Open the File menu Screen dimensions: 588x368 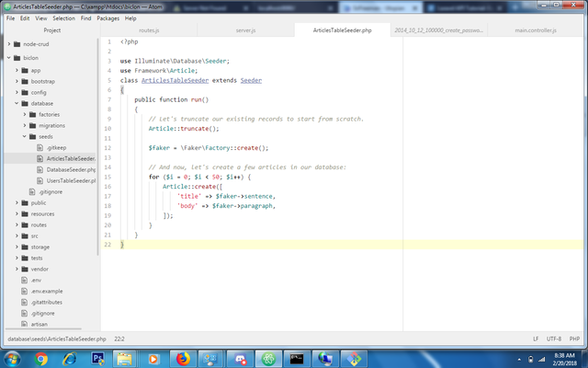(x=10, y=18)
